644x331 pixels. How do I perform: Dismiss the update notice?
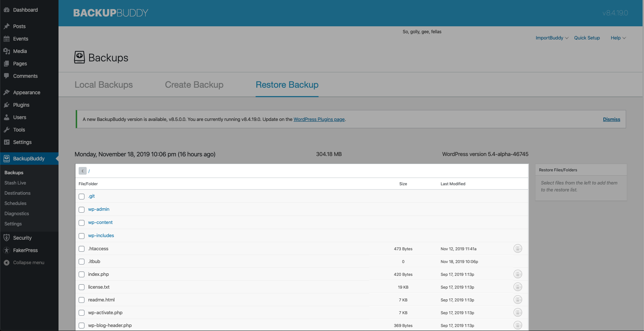(x=611, y=119)
